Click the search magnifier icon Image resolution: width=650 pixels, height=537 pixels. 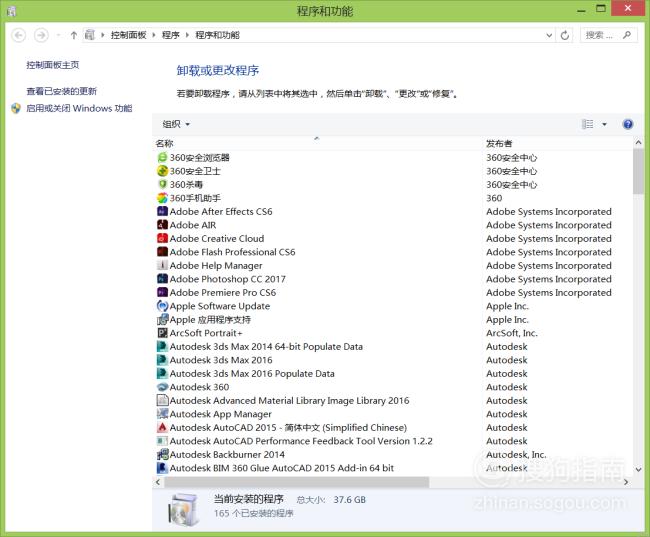(x=627, y=35)
